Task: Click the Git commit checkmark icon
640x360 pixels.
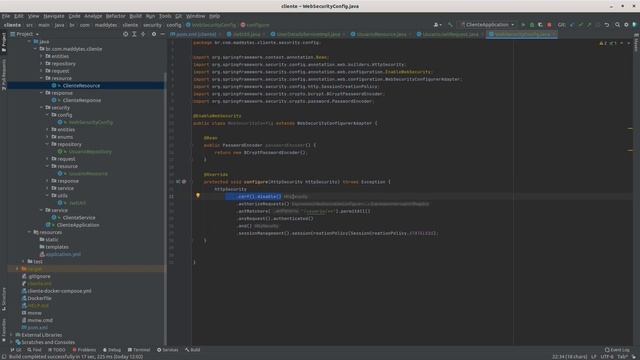Action: pyautogui.click(x=581, y=25)
